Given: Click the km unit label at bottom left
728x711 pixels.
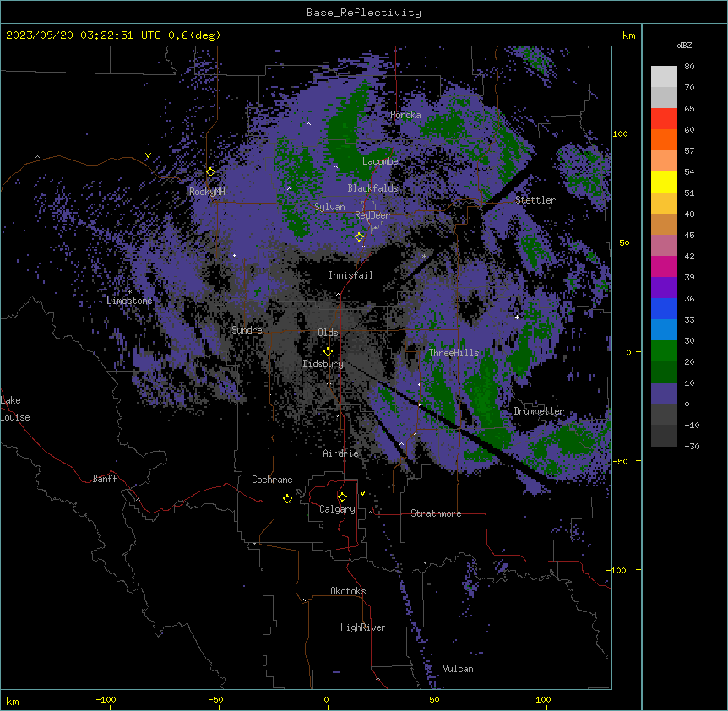Looking at the screenshot, I should (x=13, y=702).
